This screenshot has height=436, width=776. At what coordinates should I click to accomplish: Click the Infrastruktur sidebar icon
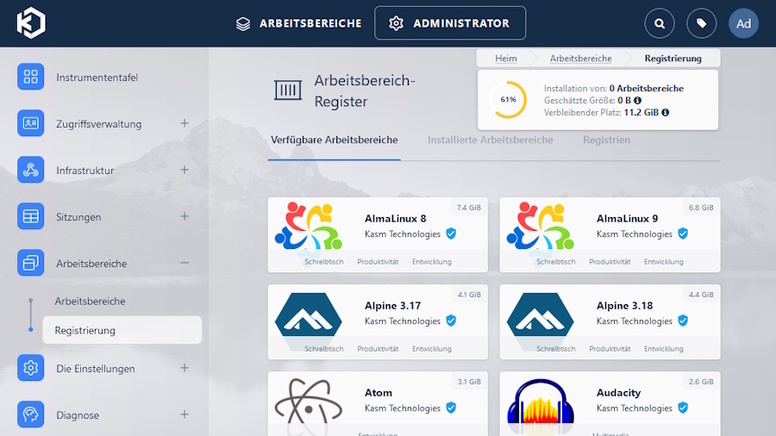coord(30,170)
